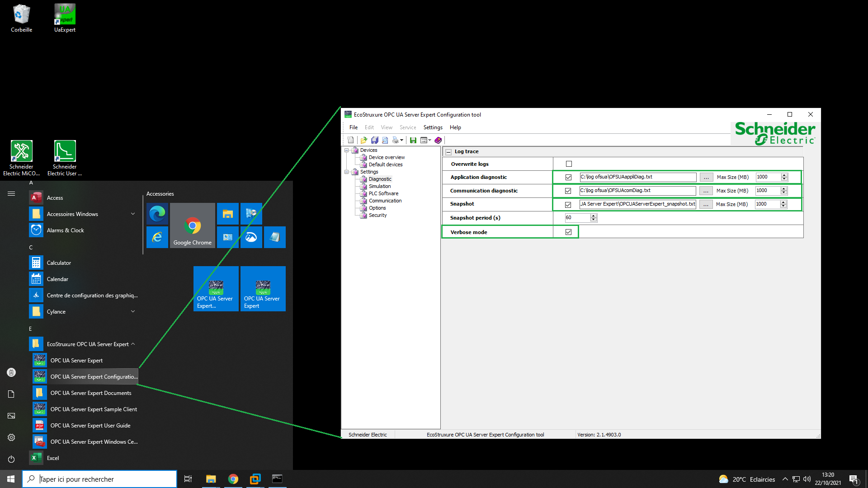Toggle the Application diagnostic checkbox
868x488 pixels.
pos(568,177)
